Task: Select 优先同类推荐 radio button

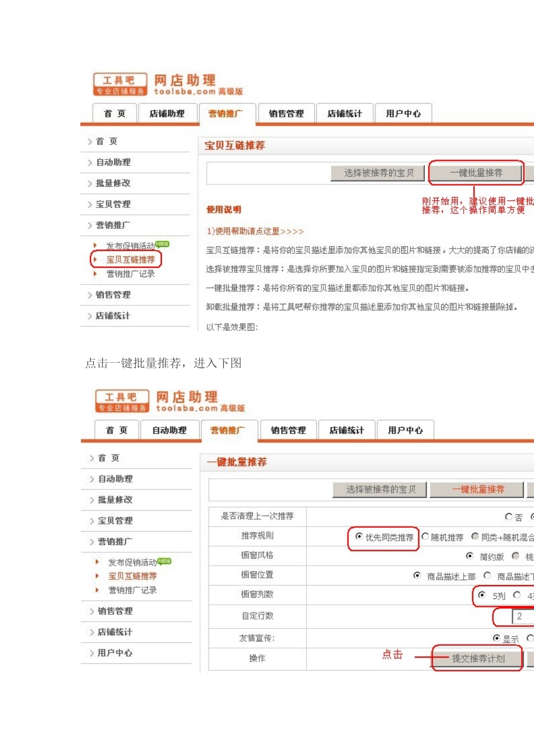Action: (359, 537)
